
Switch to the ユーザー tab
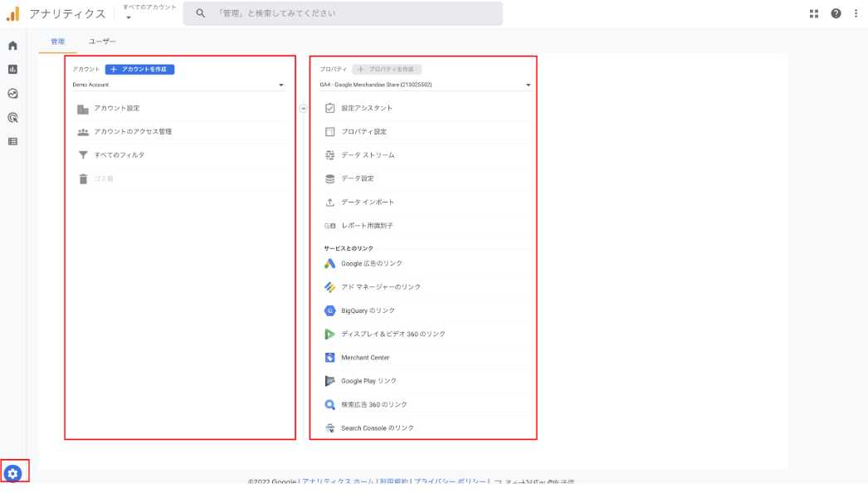coord(102,41)
